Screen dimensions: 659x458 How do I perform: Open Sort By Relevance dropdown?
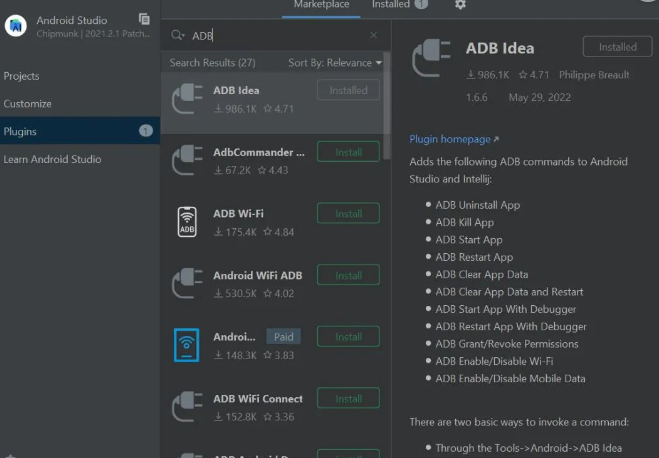point(335,63)
